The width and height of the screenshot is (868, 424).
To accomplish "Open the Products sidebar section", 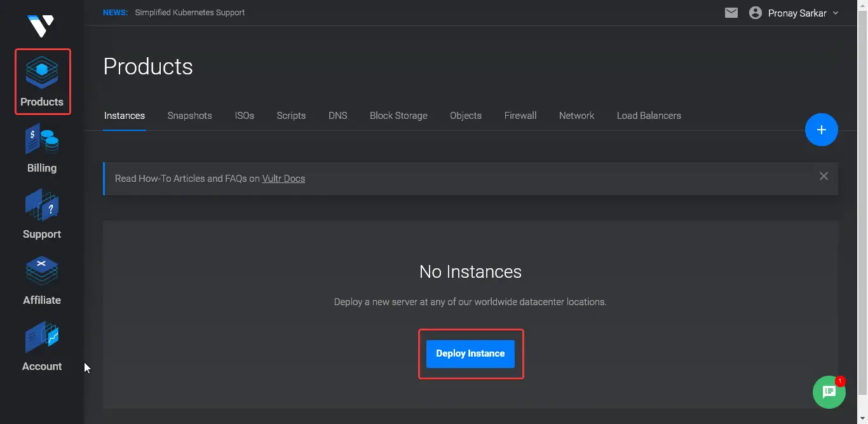I will click(x=42, y=82).
